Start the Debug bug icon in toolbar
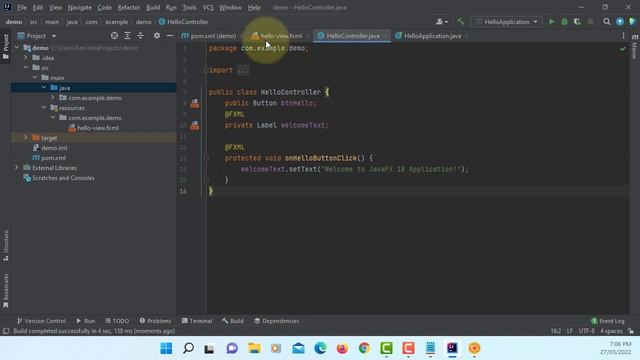This screenshot has width=640, height=360. pos(564,22)
